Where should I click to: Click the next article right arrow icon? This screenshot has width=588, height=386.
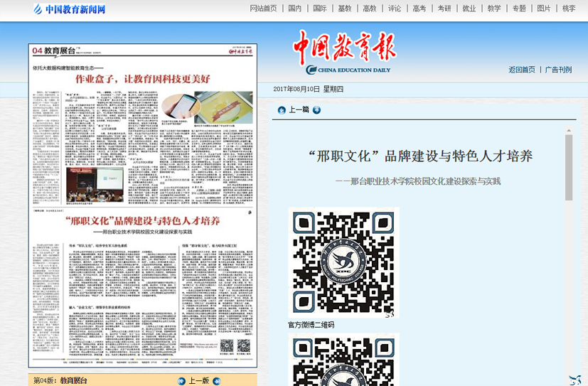tap(316, 110)
